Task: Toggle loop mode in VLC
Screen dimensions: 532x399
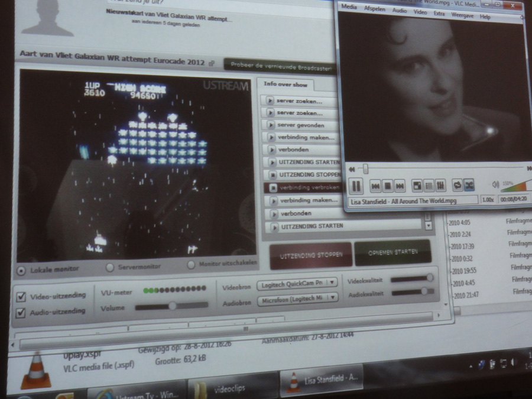Action: (x=458, y=185)
